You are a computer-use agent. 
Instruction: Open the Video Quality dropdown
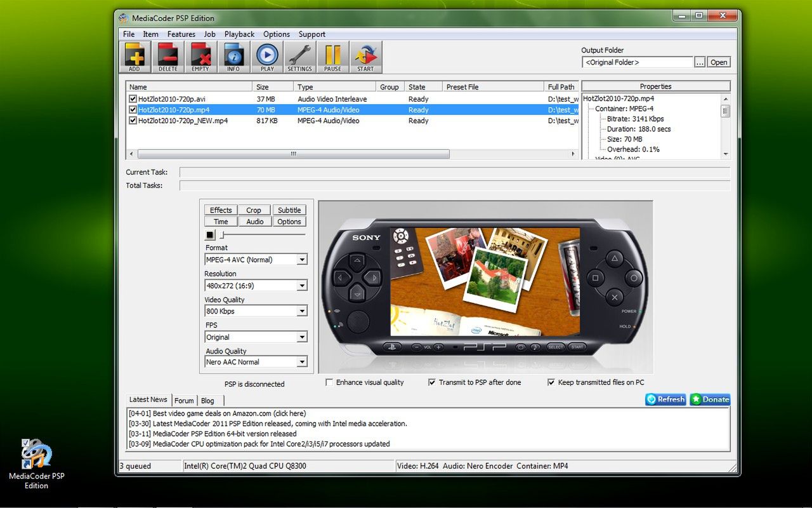click(302, 311)
